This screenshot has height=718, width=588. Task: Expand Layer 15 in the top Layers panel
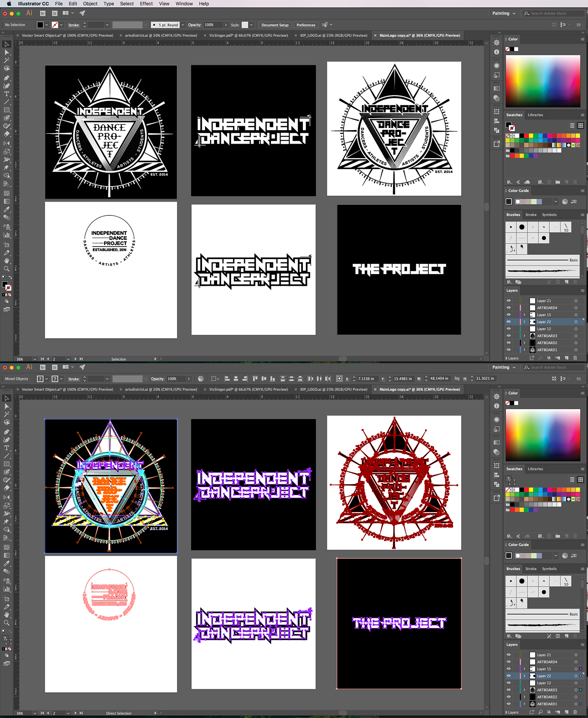pos(524,315)
